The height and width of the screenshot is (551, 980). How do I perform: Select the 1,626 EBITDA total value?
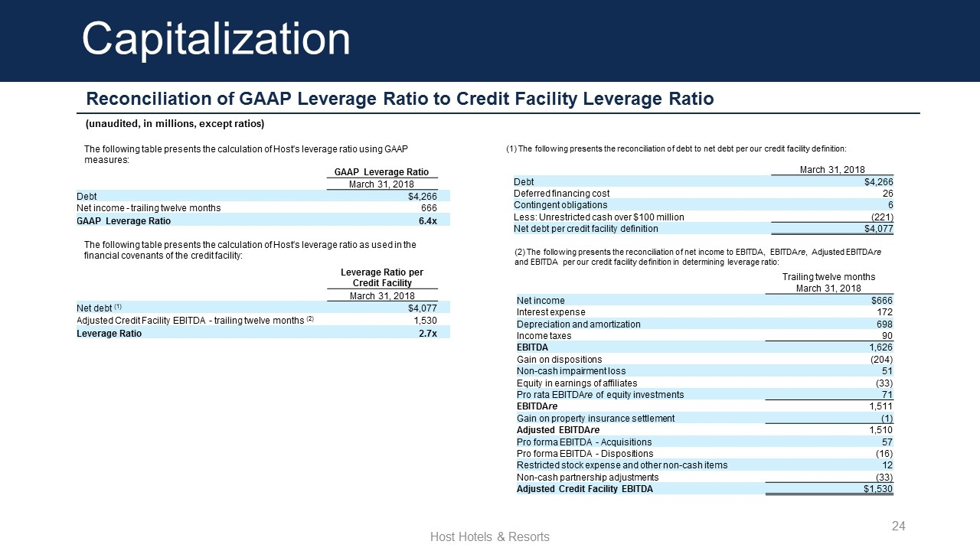click(881, 347)
